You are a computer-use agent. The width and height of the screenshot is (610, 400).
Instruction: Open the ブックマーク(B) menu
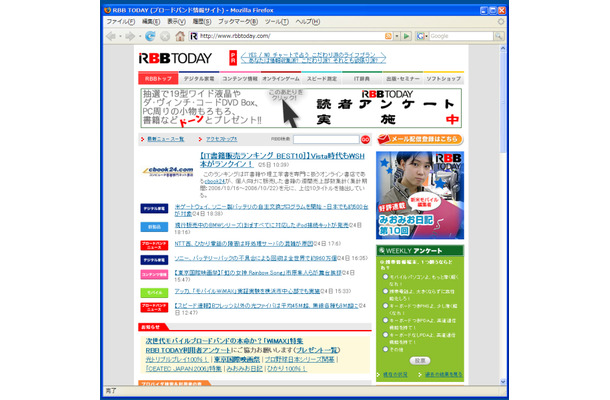click(238, 22)
